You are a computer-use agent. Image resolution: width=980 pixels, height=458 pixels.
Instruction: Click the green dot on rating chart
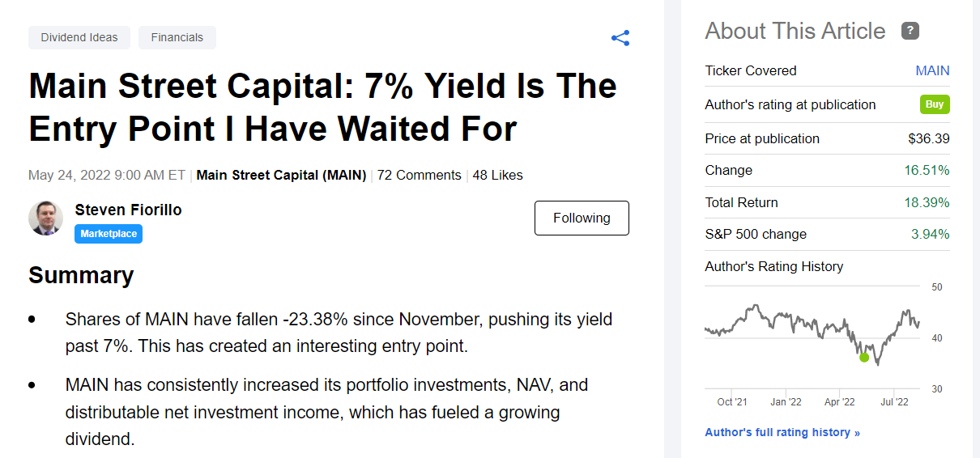[x=864, y=357]
